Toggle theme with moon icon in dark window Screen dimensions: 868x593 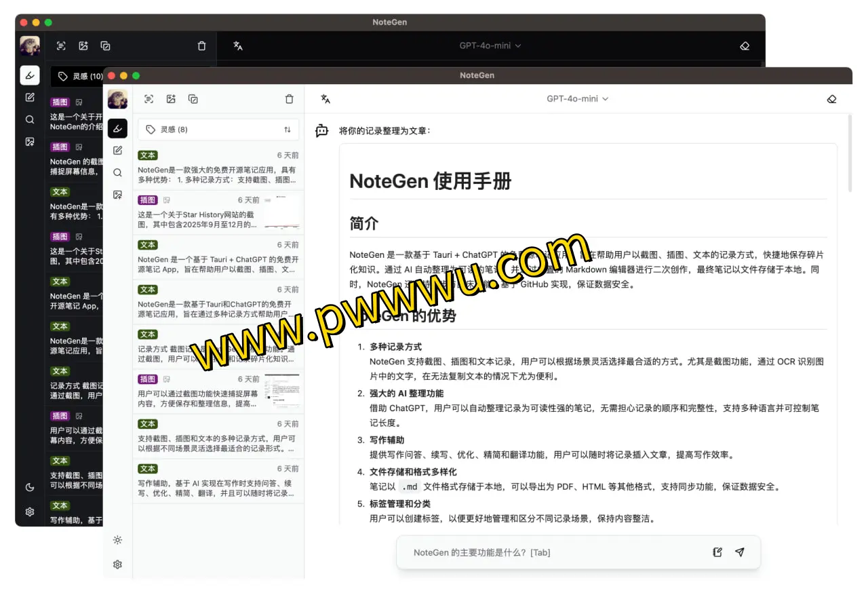[30, 487]
